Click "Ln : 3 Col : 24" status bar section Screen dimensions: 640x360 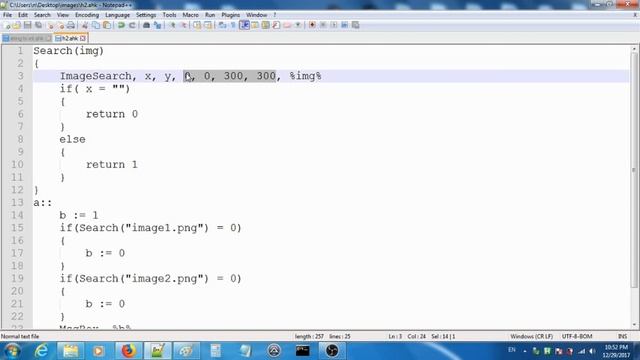(x=407, y=336)
